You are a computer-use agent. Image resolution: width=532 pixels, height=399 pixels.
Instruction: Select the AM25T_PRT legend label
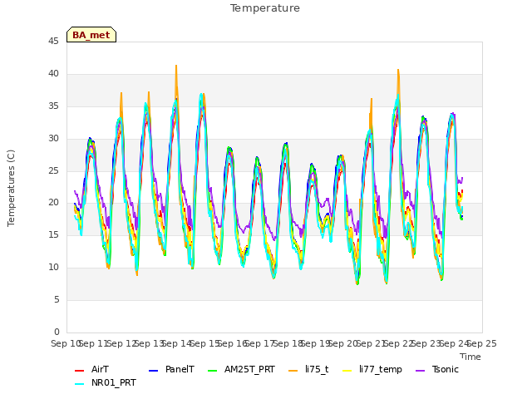point(249,369)
